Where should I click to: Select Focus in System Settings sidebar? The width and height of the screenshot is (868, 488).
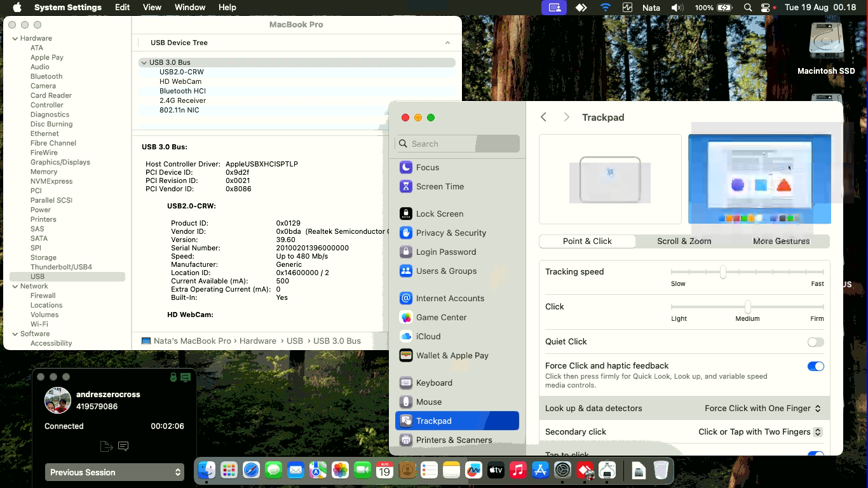point(428,167)
